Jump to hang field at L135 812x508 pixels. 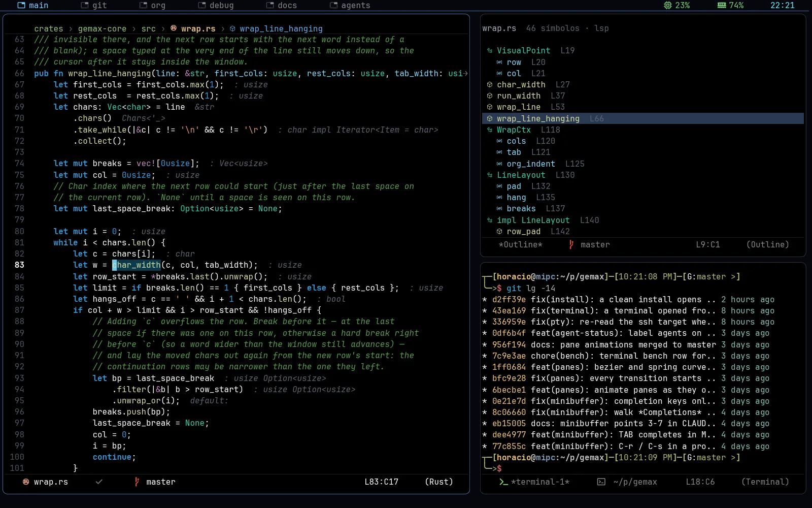coord(516,198)
